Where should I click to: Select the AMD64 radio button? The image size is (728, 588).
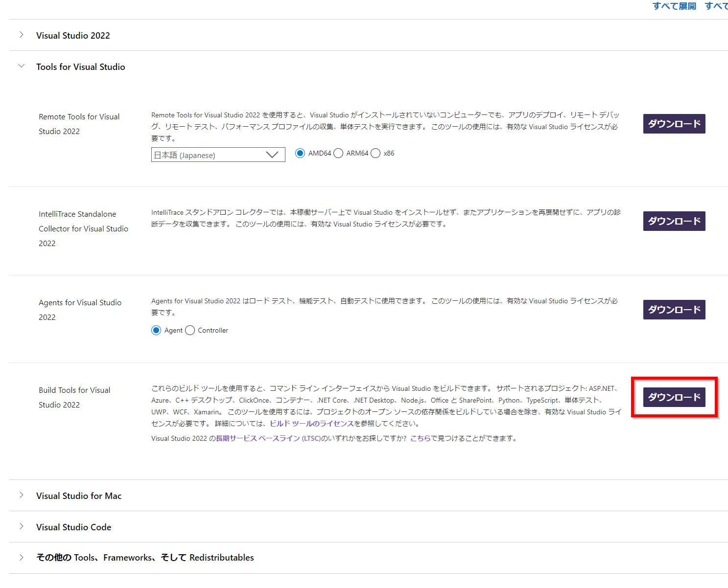click(300, 153)
